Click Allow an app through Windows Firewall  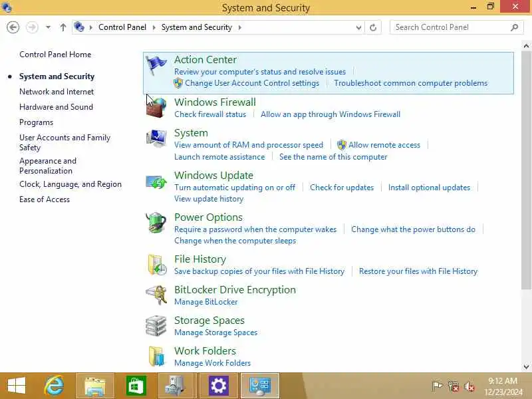pos(331,114)
